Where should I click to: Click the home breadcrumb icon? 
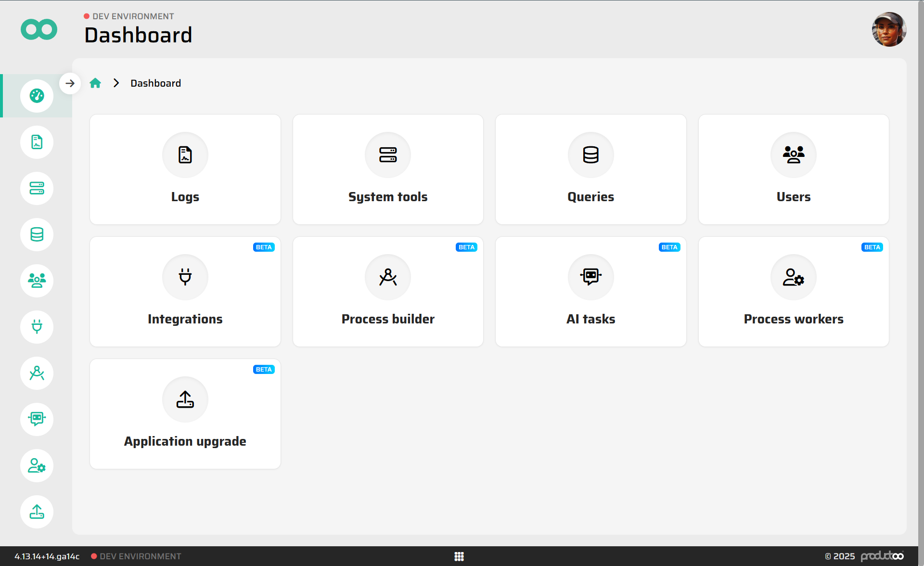95,83
